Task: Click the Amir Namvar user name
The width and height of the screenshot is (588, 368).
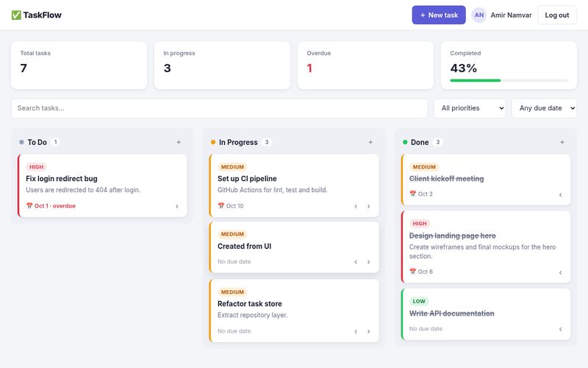Action: click(511, 15)
